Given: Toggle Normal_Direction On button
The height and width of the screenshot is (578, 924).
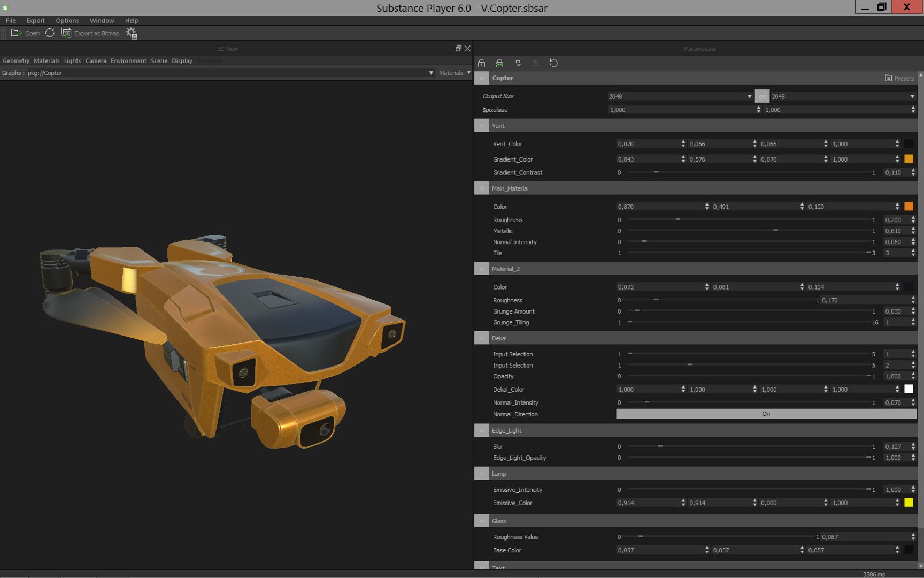Looking at the screenshot, I should pos(766,414).
